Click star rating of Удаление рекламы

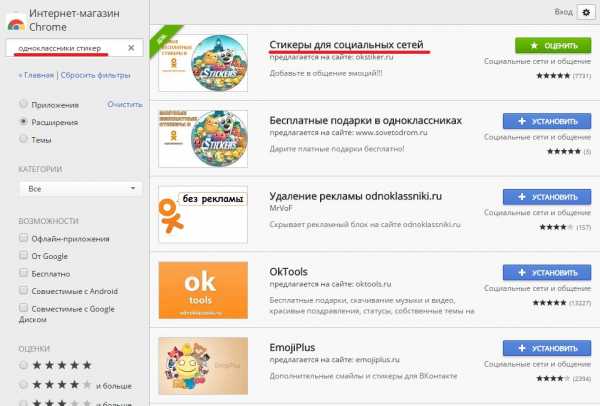(556, 227)
